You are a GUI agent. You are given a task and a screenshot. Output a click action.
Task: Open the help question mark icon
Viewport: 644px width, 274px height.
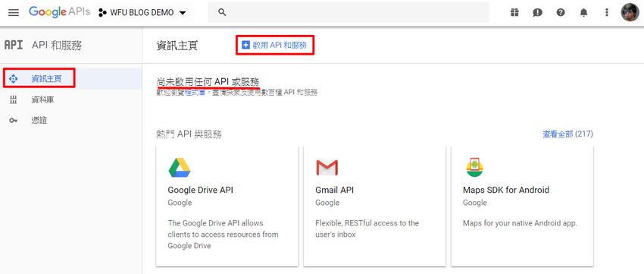[x=561, y=12]
